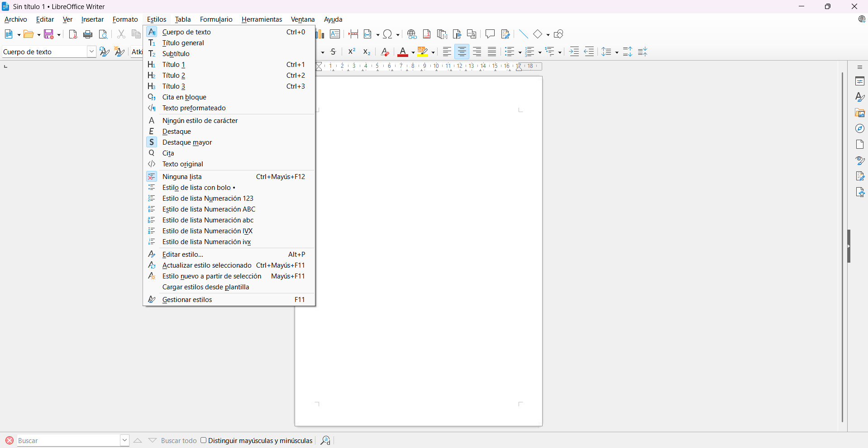Select Título 1 from the Estilos menu

(174, 65)
